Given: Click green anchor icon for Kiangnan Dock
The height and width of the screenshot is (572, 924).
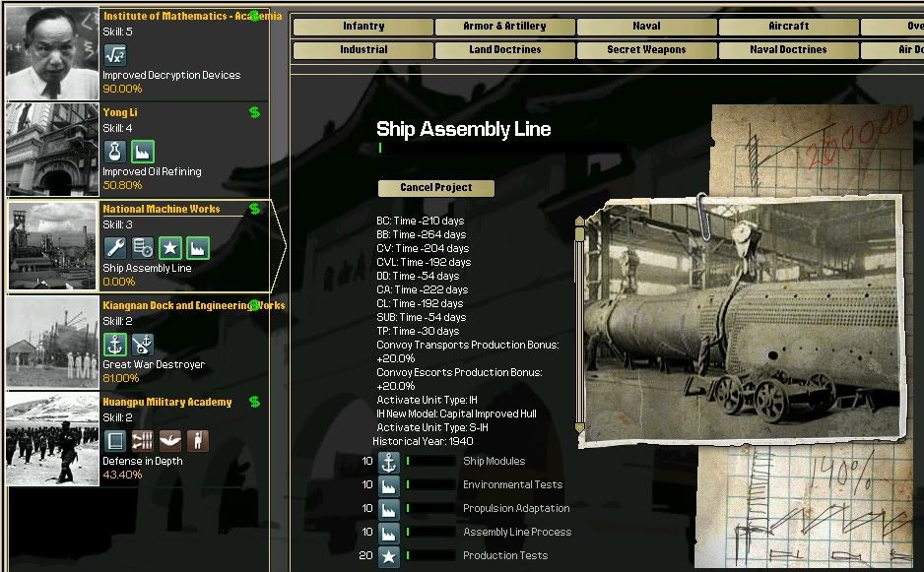Looking at the screenshot, I should (114, 344).
